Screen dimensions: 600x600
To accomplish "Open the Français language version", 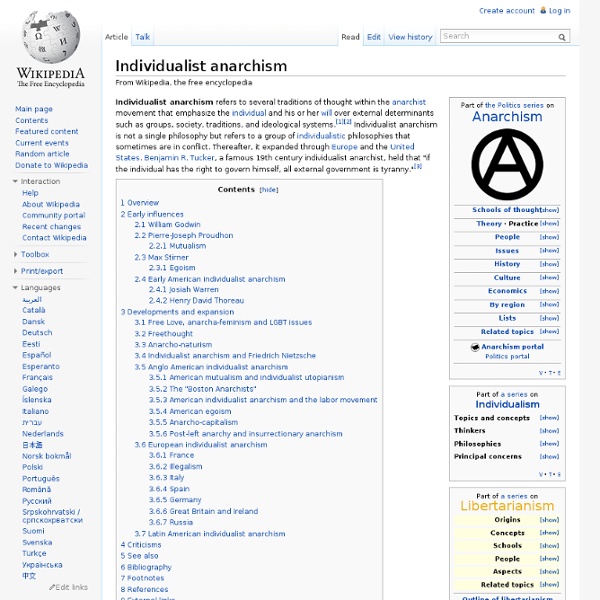I will [37, 378].
